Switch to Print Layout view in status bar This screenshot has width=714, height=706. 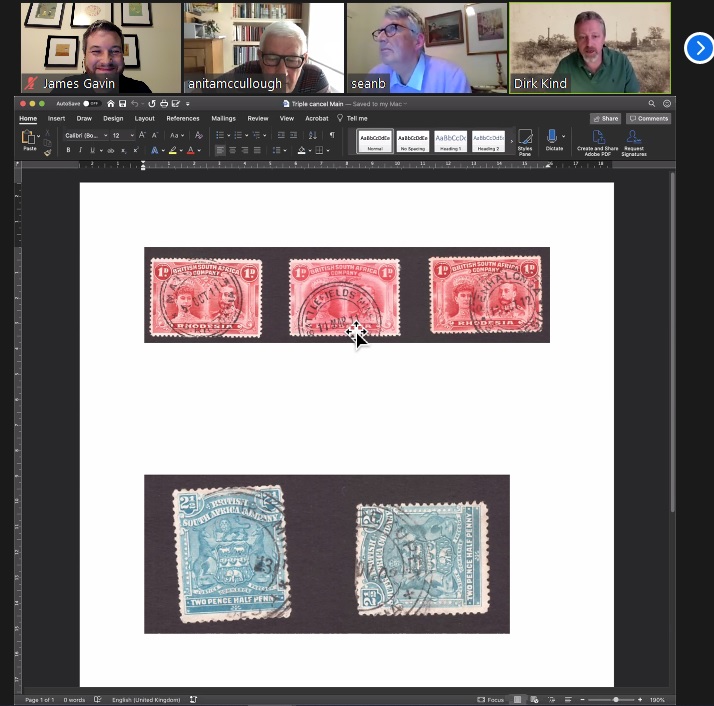tap(517, 700)
